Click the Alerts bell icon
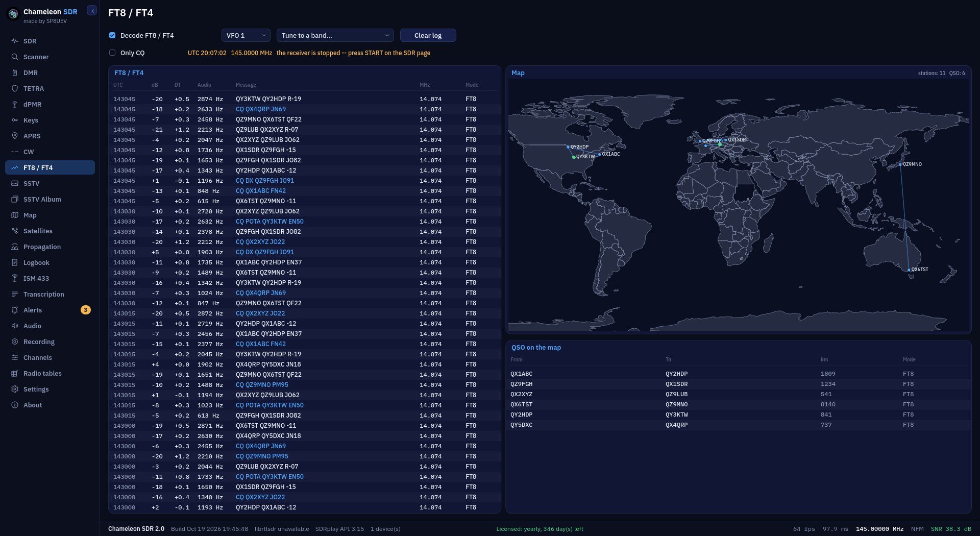This screenshot has height=536, width=980. 15,310
